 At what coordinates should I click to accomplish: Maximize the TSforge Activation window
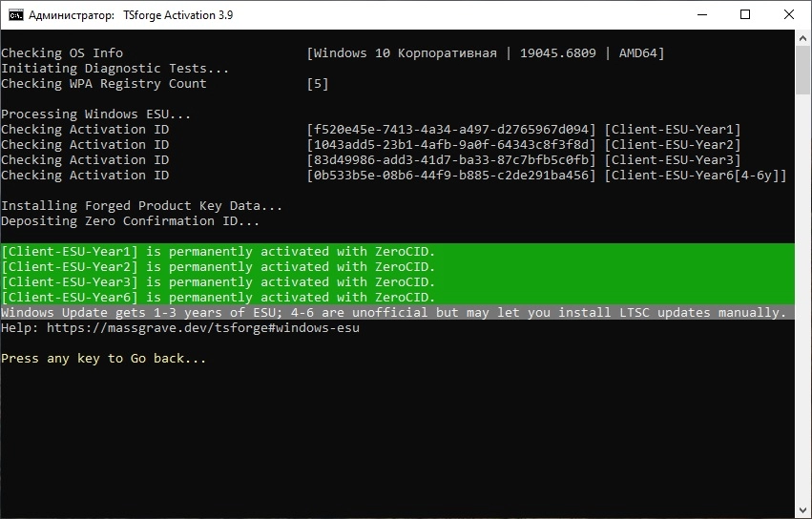pyautogui.click(x=745, y=14)
